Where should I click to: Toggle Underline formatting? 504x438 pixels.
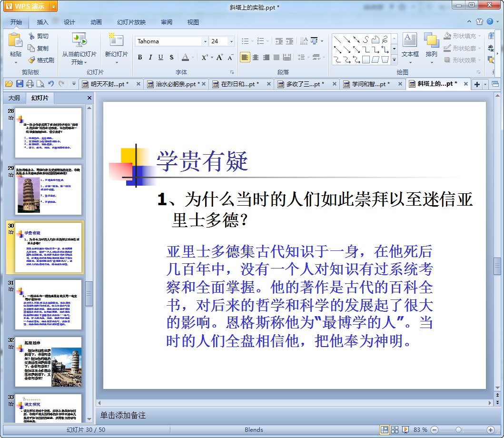pyautogui.click(x=161, y=58)
